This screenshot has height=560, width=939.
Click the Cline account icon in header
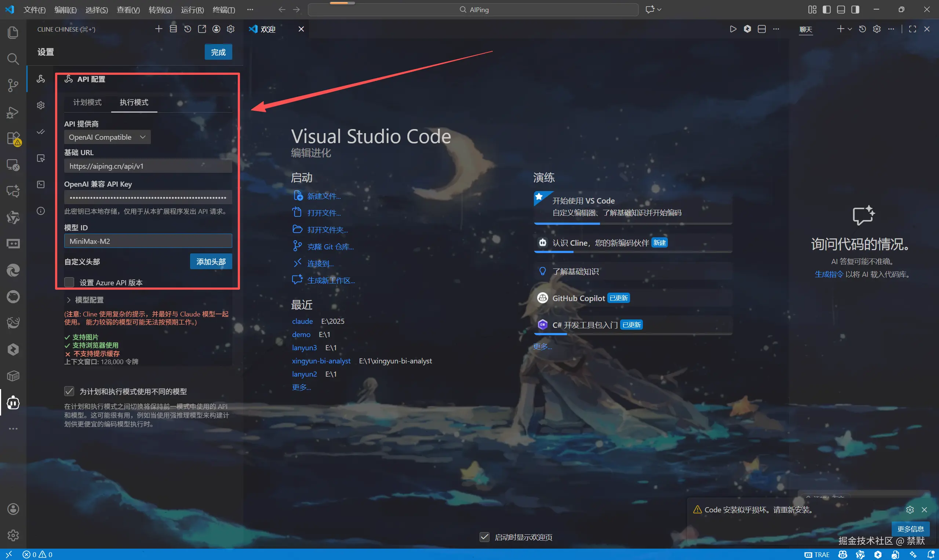coord(216,29)
